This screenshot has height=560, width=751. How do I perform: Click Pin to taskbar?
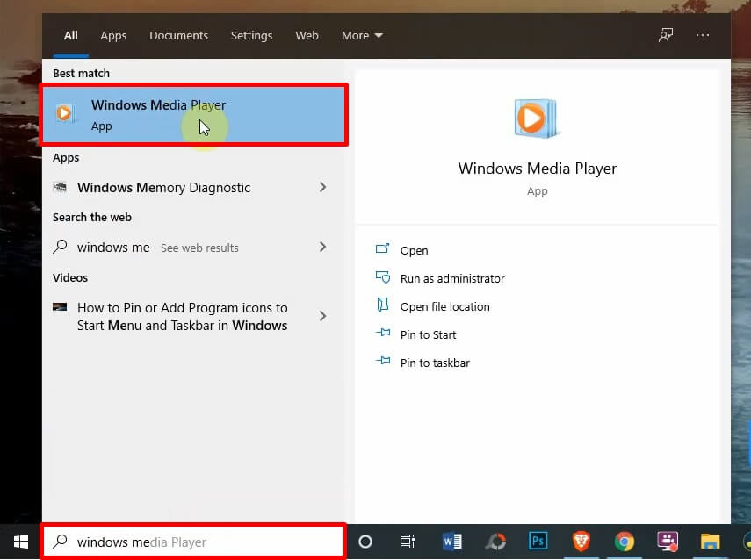435,363
